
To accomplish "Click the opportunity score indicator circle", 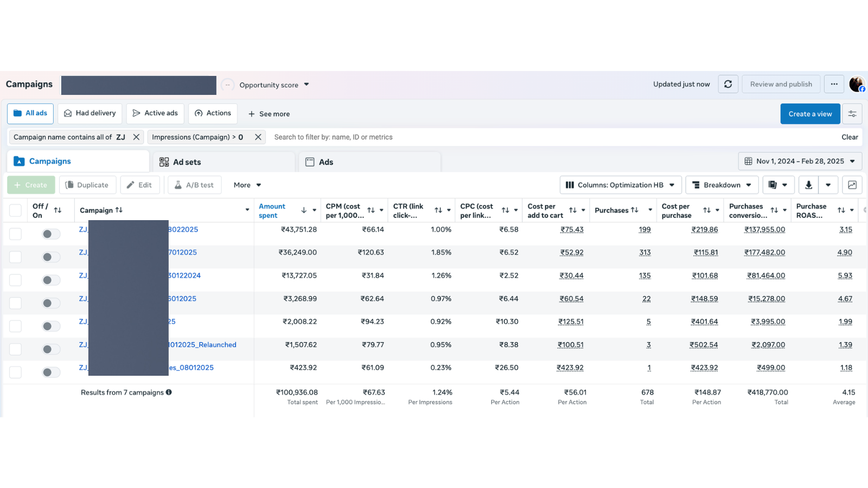I will 228,85.
